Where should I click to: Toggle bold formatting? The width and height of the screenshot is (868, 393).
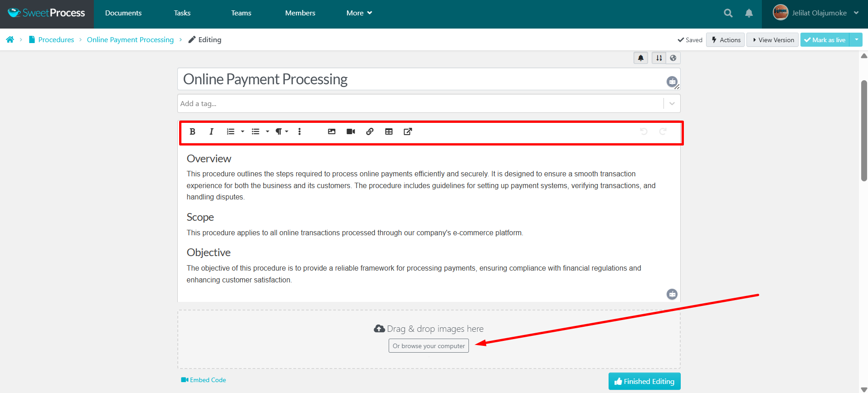click(x=192, y=131)
